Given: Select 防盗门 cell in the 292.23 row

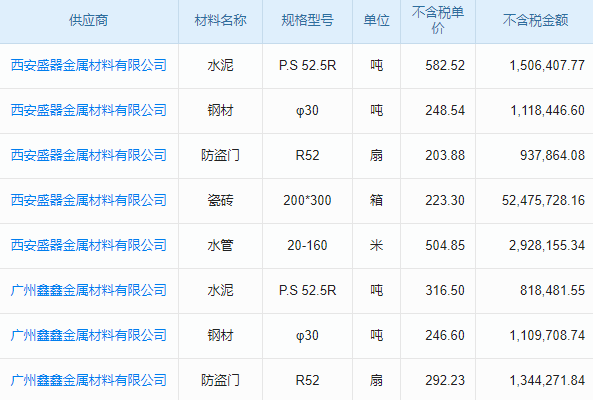Looking at the screenshot, I should coord(220,380).
